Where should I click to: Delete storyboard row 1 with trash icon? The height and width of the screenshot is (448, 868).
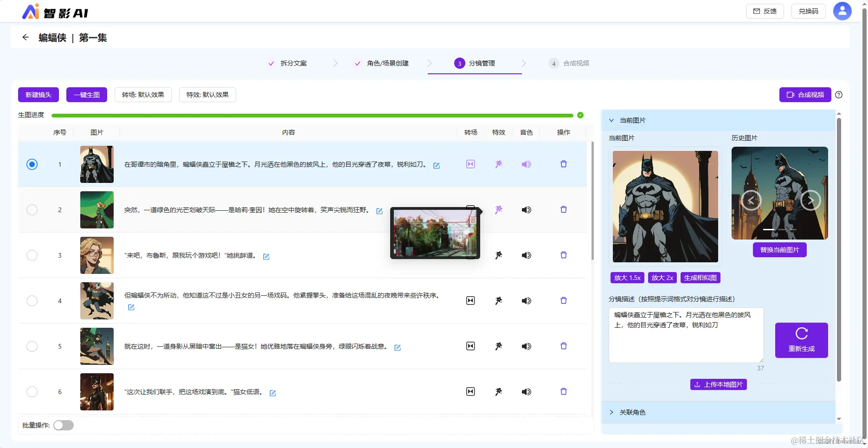[x=564, y=164]
